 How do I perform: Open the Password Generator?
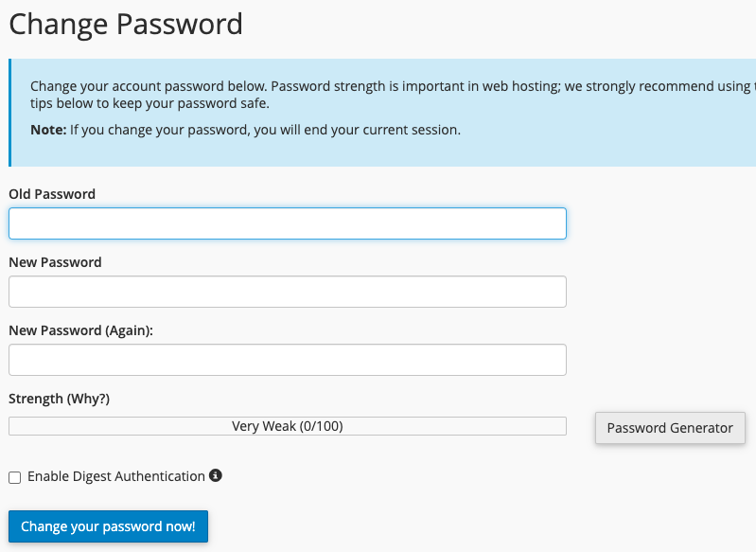(670, 428)
